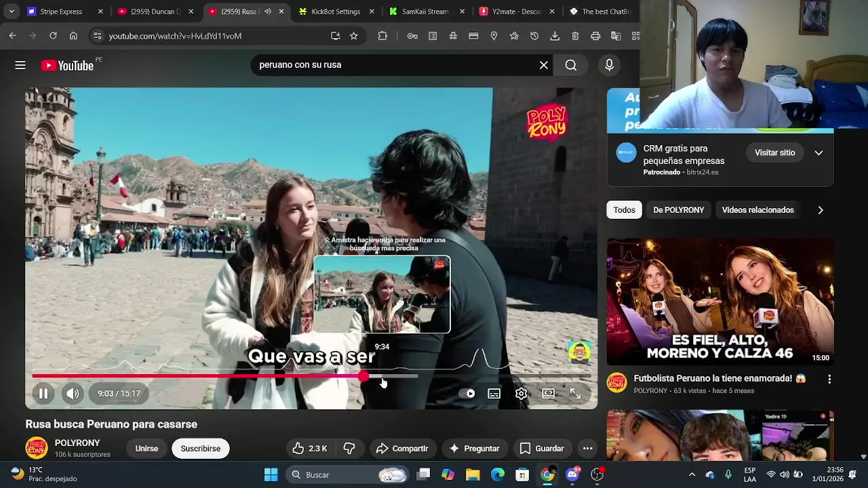
Task: Go to browser home page
Action: click(x=73, y=36)
